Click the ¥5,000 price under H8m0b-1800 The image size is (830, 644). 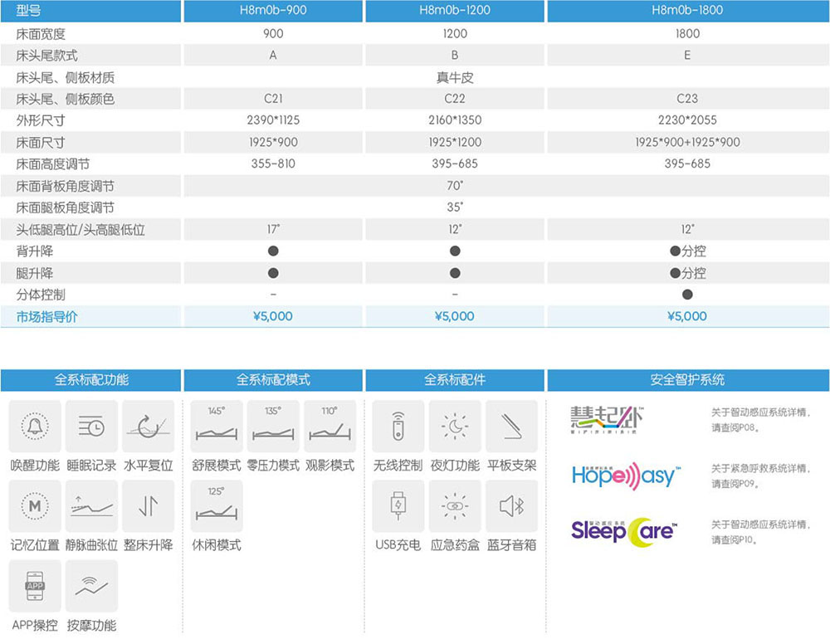[x=687, y=316]
